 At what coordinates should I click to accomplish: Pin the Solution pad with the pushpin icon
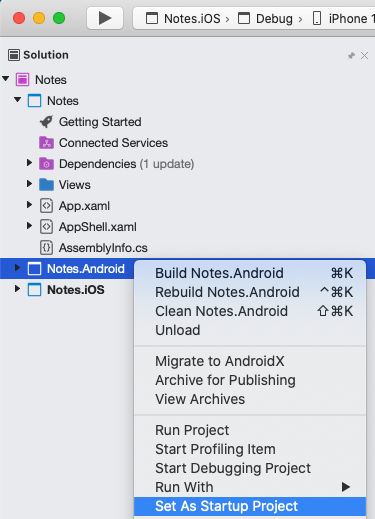351,55
